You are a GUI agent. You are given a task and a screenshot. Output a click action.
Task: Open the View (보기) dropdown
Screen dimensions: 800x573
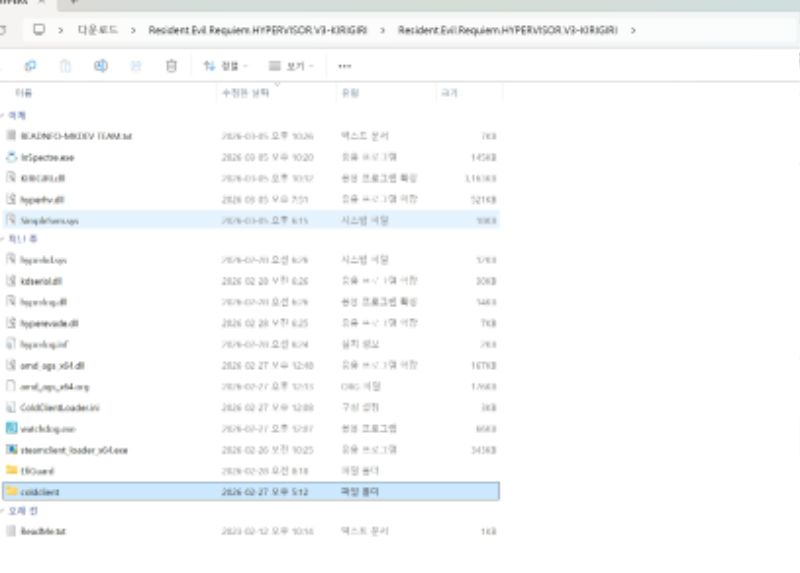pos(292,66)
